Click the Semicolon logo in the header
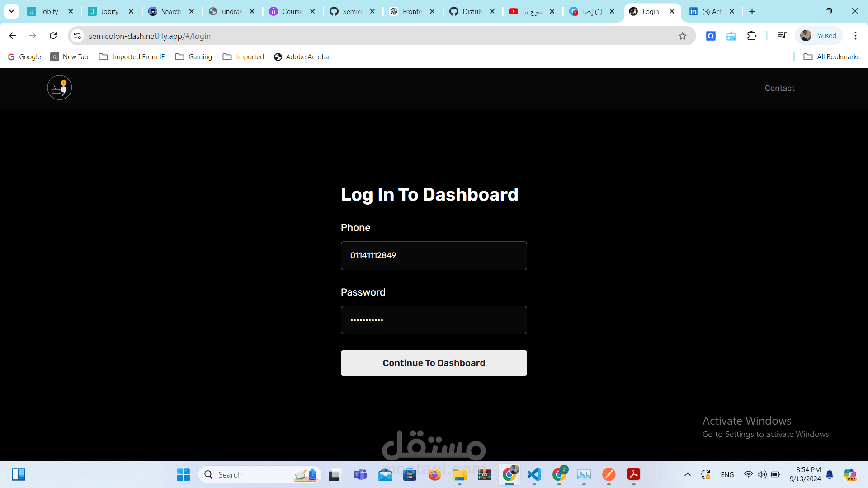 click(59, 88)
